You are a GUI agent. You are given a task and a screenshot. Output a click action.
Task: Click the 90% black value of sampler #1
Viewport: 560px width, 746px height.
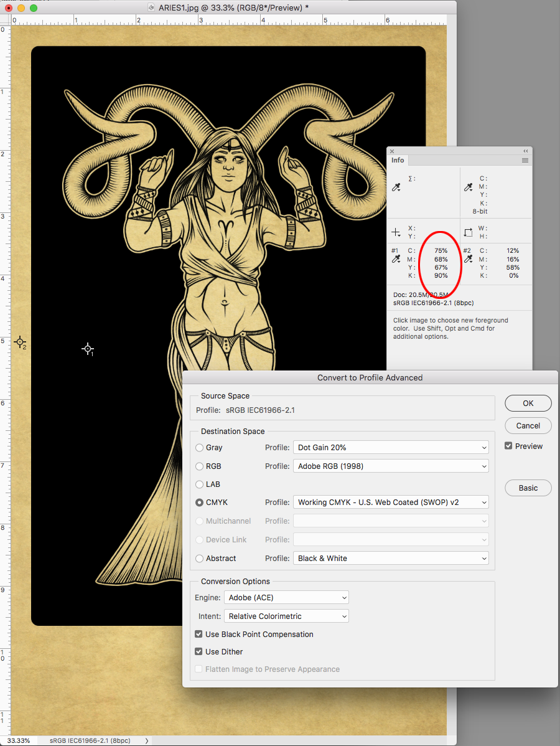point(441,275)
